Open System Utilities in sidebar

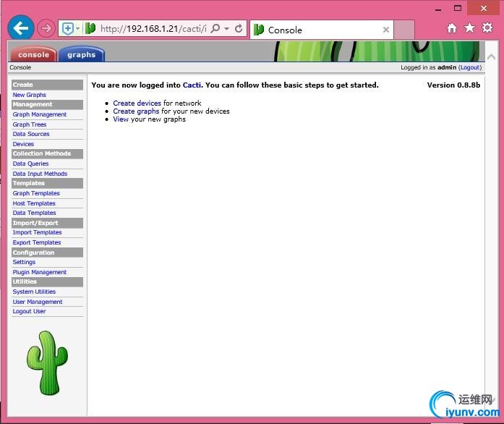click(x=34, y=292)
